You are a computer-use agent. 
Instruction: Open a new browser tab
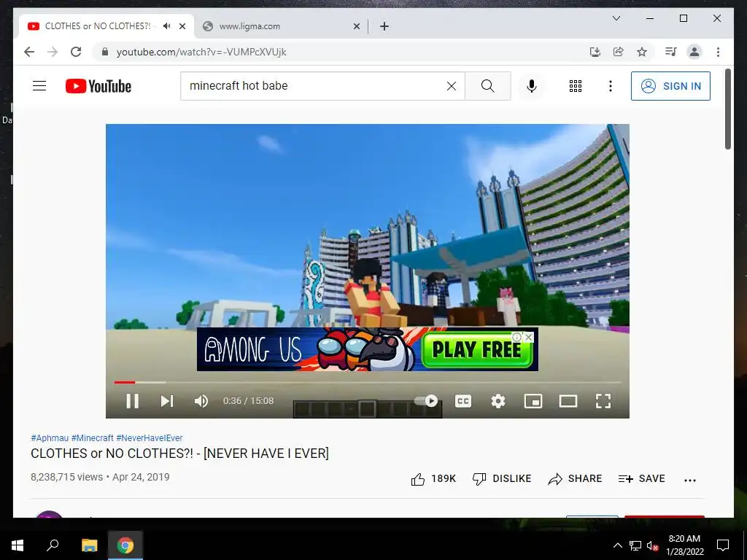[x=384, y=26]
